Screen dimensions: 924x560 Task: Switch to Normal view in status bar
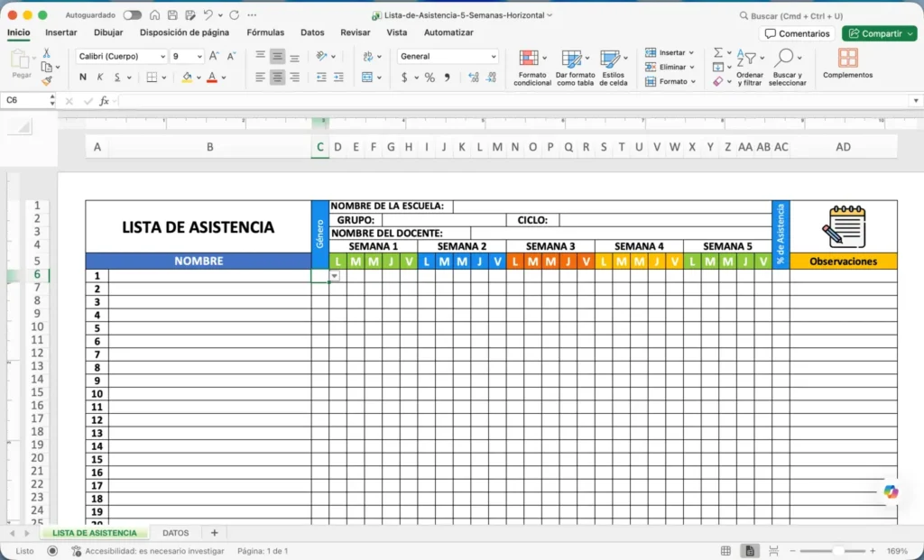[726, 551]
